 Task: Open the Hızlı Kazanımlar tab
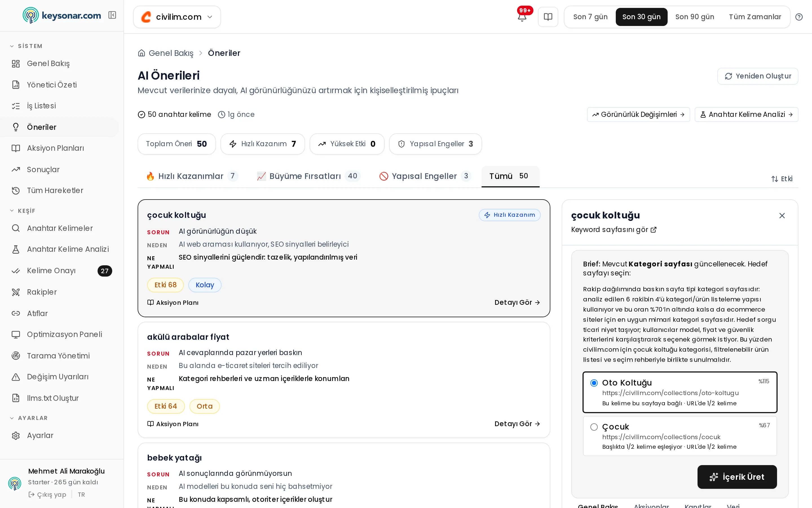192,176
